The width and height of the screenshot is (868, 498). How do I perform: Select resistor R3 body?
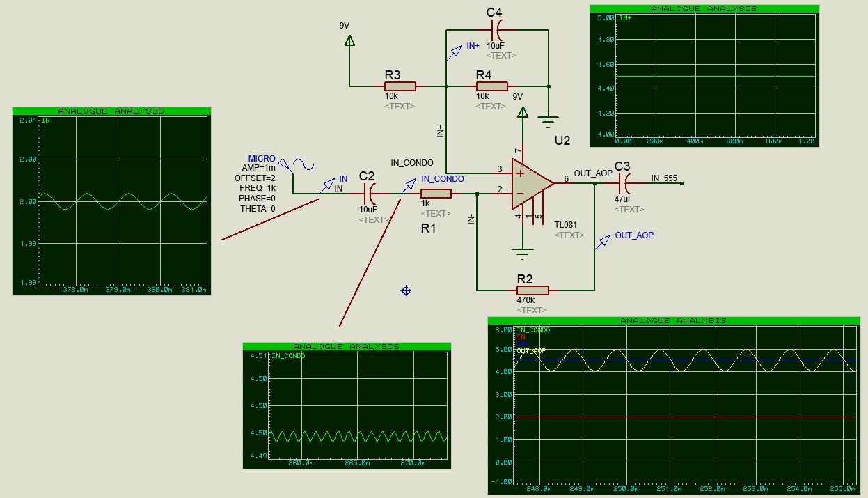tap(400, 86)
